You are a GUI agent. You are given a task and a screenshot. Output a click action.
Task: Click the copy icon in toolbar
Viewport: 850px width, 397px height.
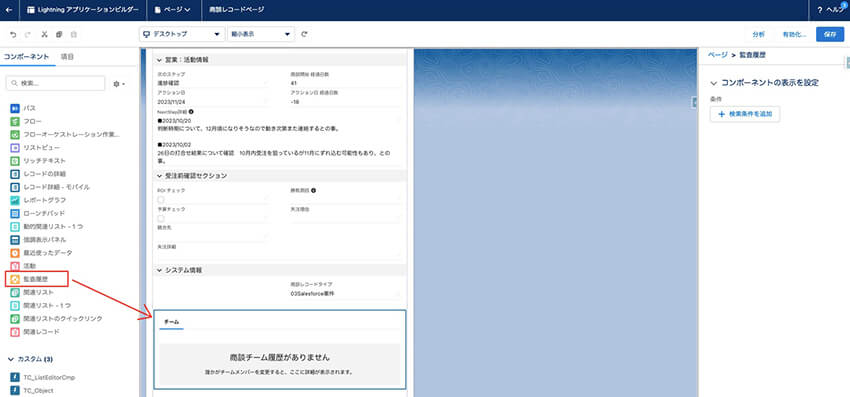59,34
